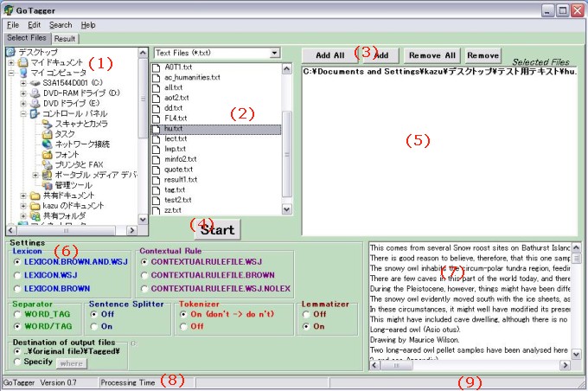Screen dimensions: 588x391
Task: Choose the LEXICON.BROWN lexicon option
Action: 17,289
